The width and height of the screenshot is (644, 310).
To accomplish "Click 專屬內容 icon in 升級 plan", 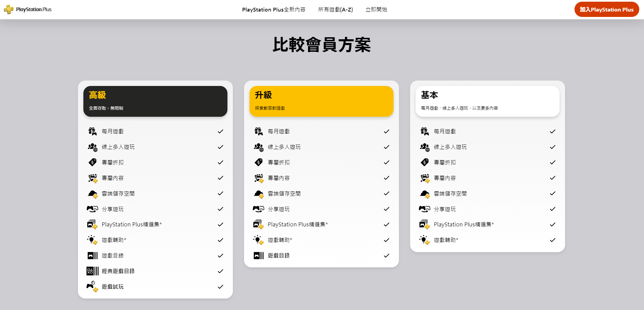I will [x=259, y=178].
